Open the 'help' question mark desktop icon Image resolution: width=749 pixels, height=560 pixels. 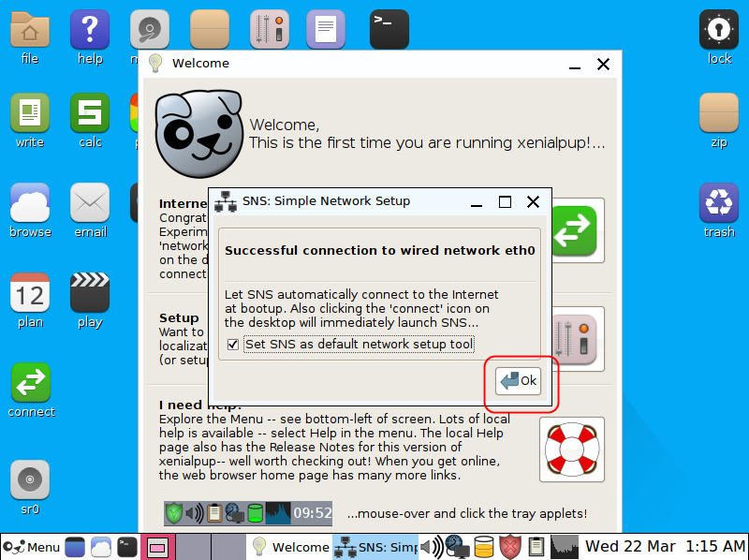point(90,30)
